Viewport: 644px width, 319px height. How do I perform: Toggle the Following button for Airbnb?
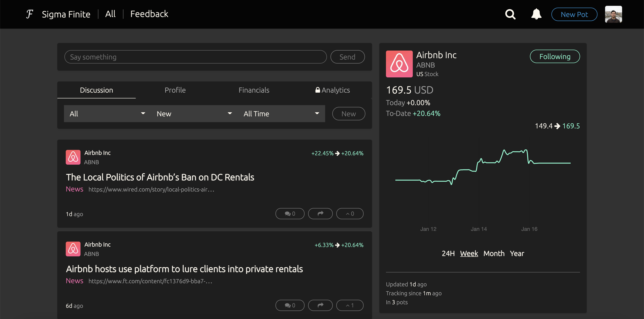point(555,57)
